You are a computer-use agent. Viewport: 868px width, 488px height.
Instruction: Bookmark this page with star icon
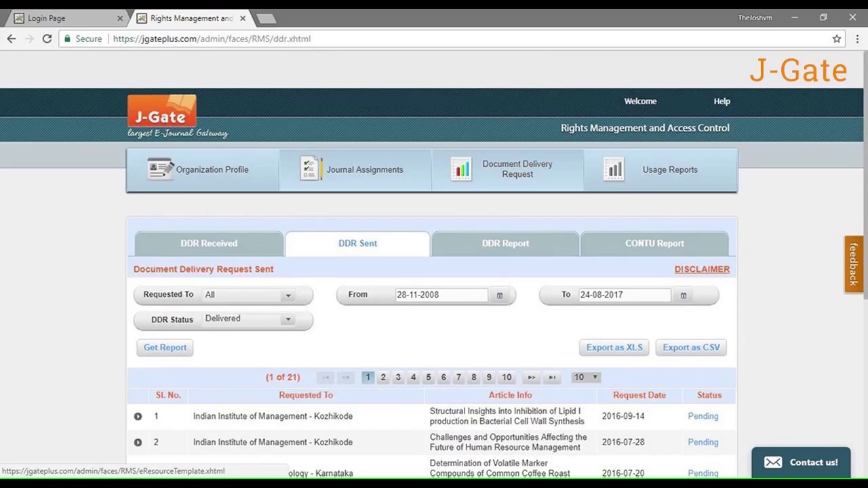(837, 39)
